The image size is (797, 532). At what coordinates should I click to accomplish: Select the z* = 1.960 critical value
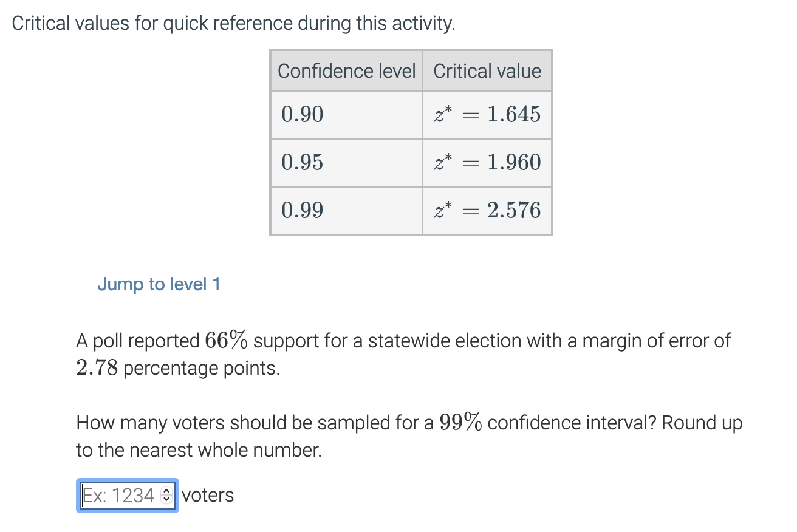(x=488, y=162)
